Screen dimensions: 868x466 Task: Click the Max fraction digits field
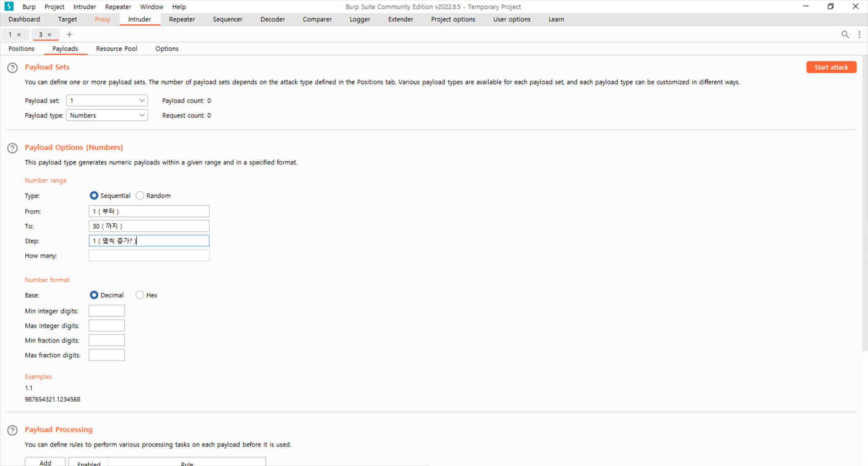pyautogui.click(x=107, y=355)
